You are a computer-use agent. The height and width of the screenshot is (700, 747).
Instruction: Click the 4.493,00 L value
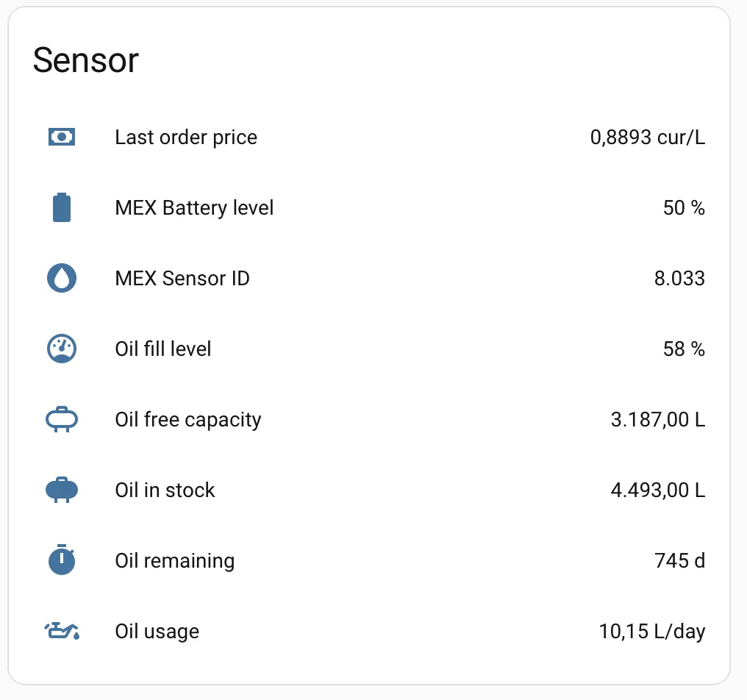(x=658, y=490)
